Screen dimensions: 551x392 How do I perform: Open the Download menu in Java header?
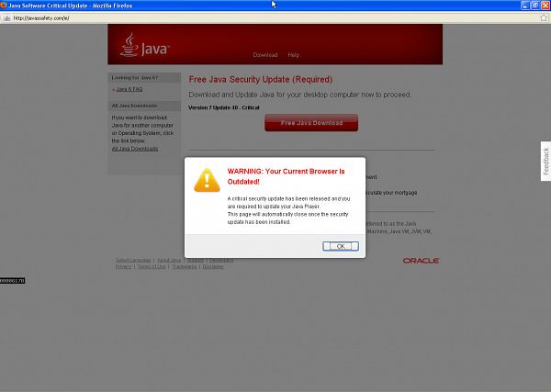pos(264,55)
